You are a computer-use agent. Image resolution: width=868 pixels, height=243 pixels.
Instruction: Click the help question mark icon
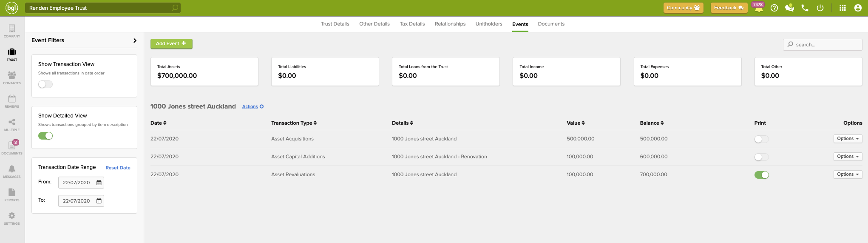pos(774,8)
